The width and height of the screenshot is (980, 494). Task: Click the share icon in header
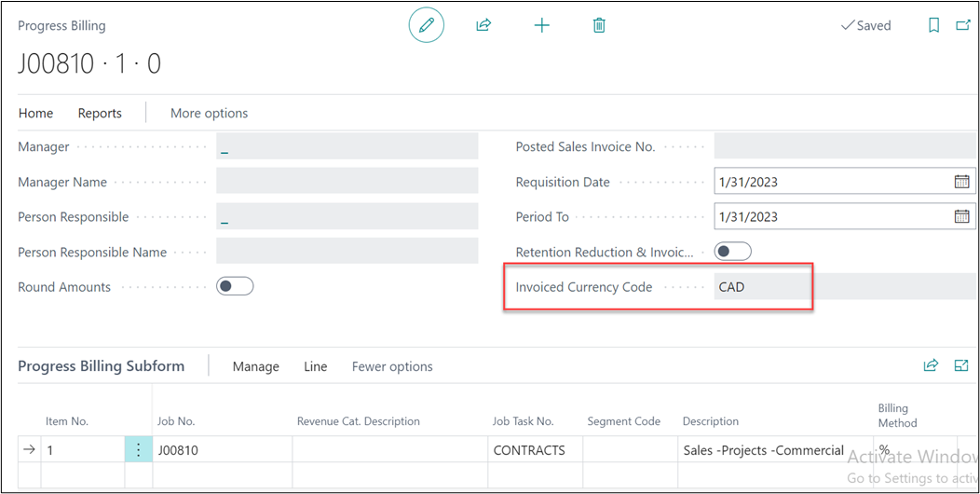click(483, 26)
